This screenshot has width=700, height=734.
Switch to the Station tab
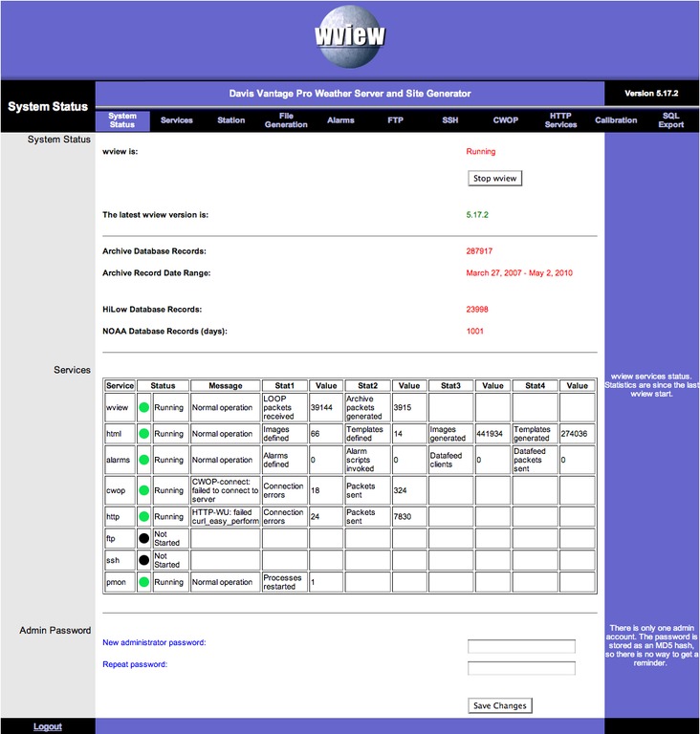tap(231, 120)
